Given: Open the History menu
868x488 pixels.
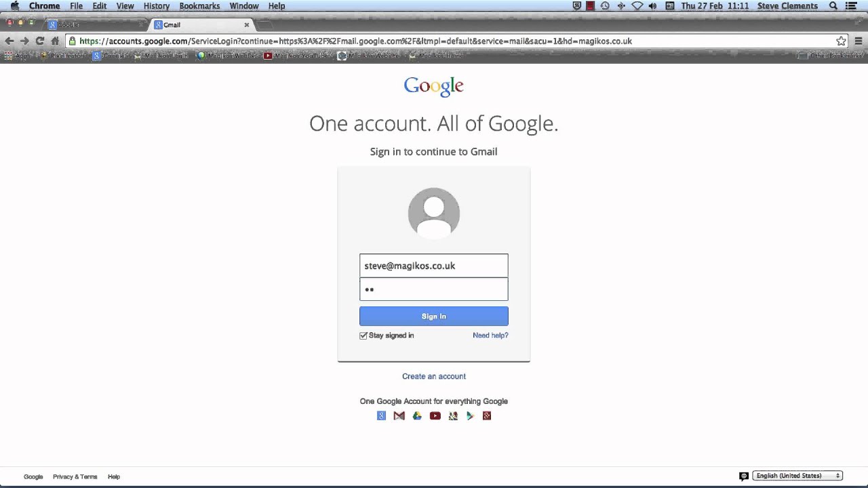Looking at the screenshot, I should coord(157,6).
